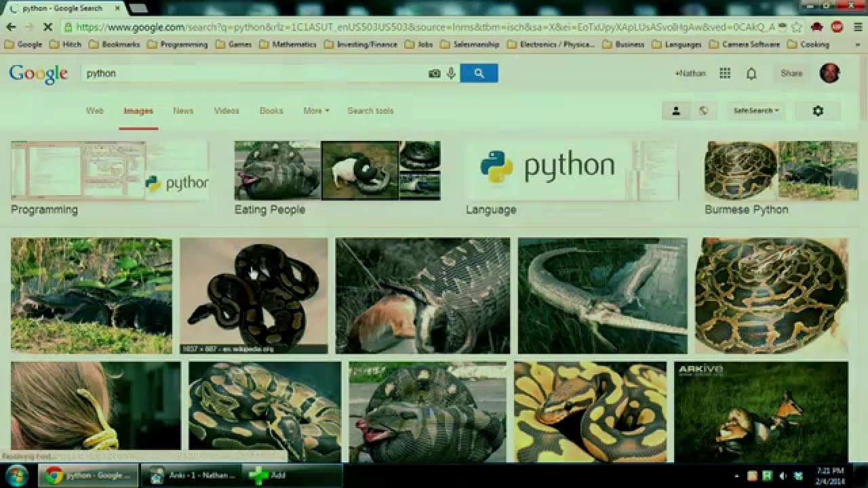Open the Games bookmark folder
This screenshot has height=488, width=868.
pyautogui.click(x=234, y=44)
